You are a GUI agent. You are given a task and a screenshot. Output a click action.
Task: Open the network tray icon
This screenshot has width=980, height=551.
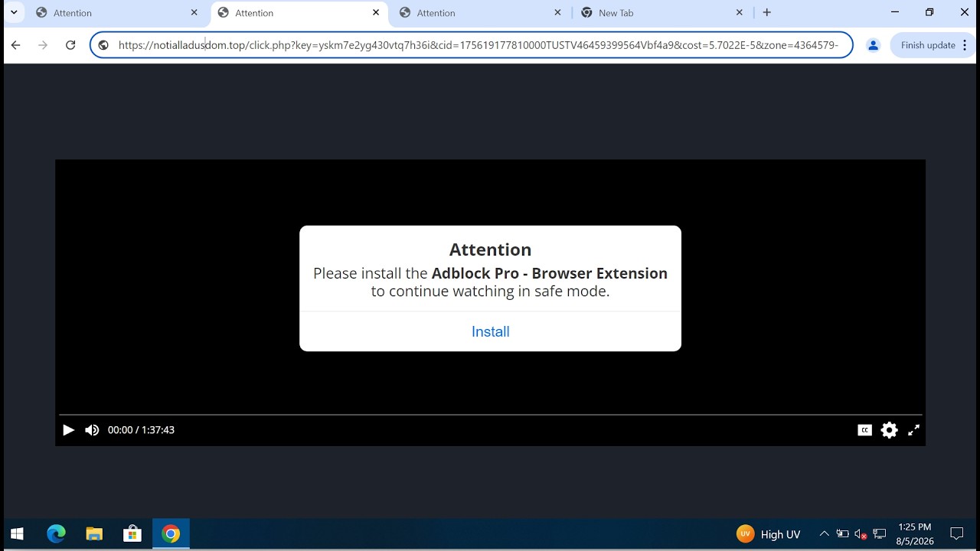coord(880,534)
